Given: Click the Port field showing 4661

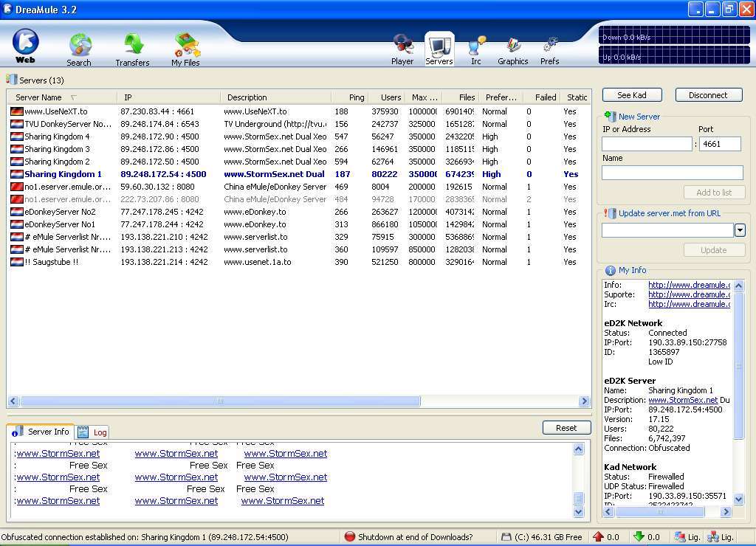Looking at the screenshot, I should coord(720,144).
